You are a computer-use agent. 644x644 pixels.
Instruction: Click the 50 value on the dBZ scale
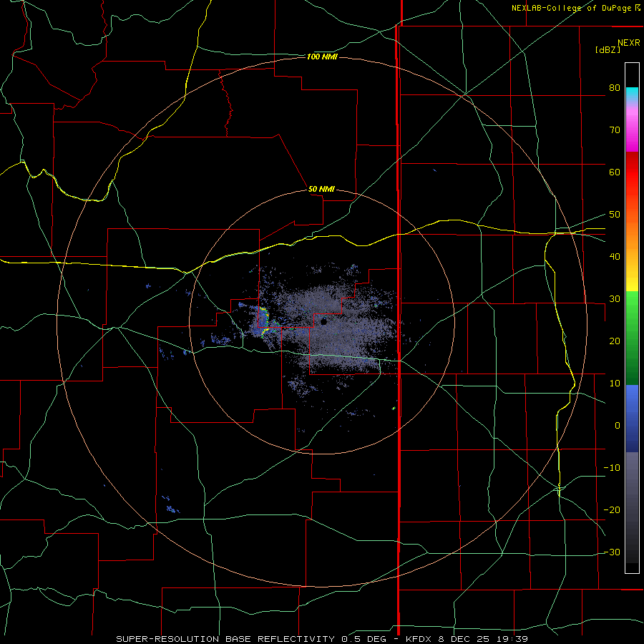coord(615,215)
